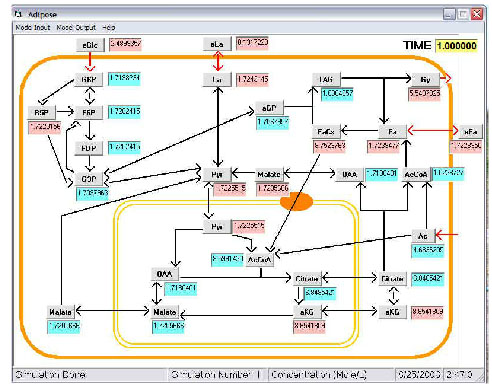Select the R5P node button
Viewport: 492px width, 389px height.
[x=42, y=112]
